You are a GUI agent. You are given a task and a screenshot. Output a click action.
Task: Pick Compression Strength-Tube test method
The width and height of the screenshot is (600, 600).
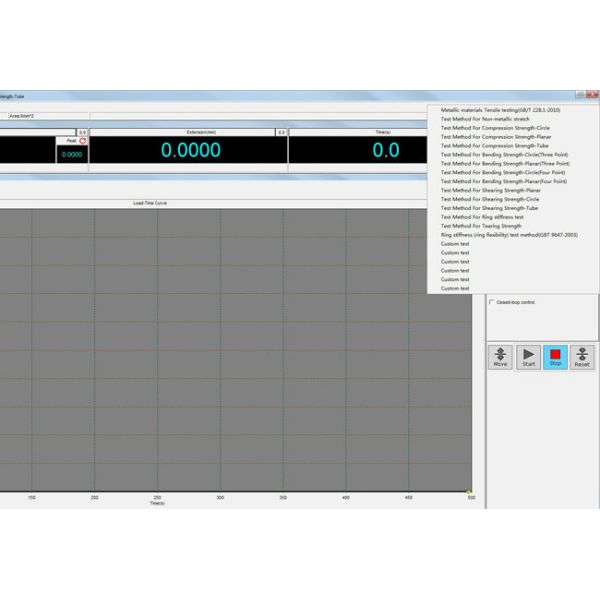point(493,146)
